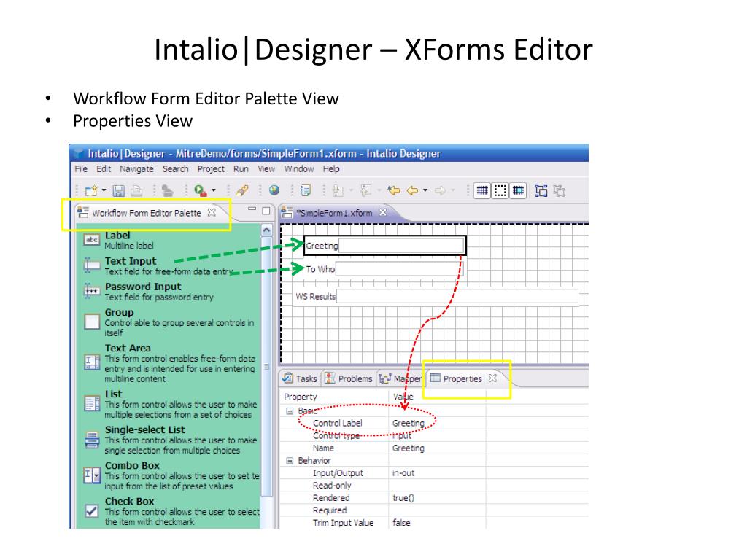Click the Name property value Greeting
This screenshot has height=560, width=747.
tap(409, 448)
